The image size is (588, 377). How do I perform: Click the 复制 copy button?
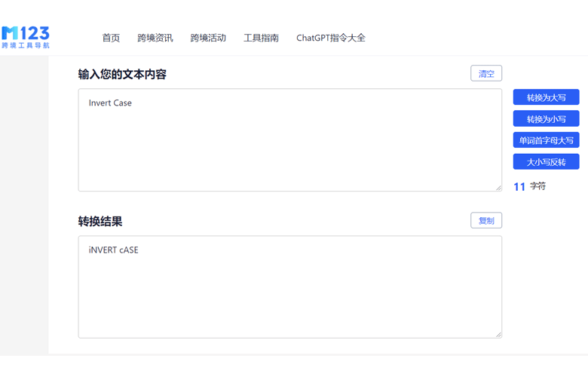point(486,221)
